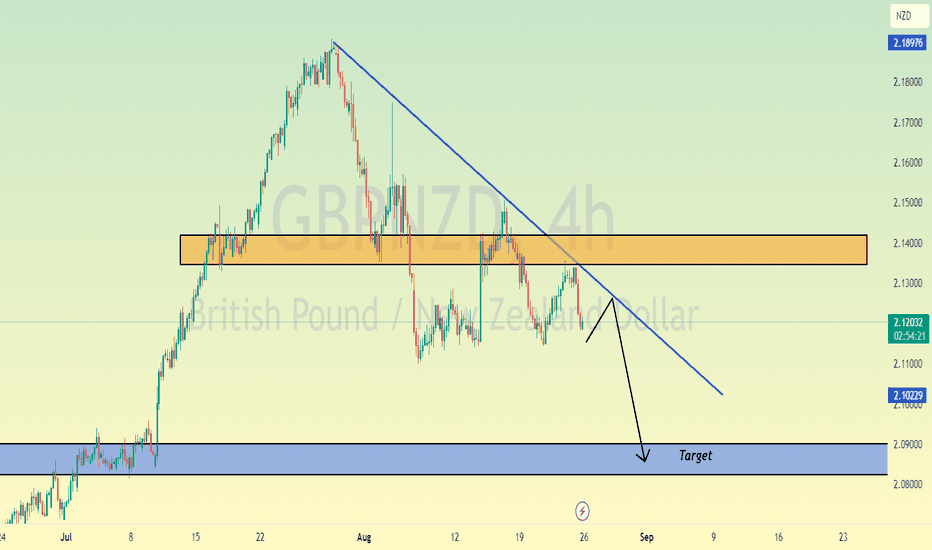
Task: Click the 2.15000 price axis value
Action: 908,203
